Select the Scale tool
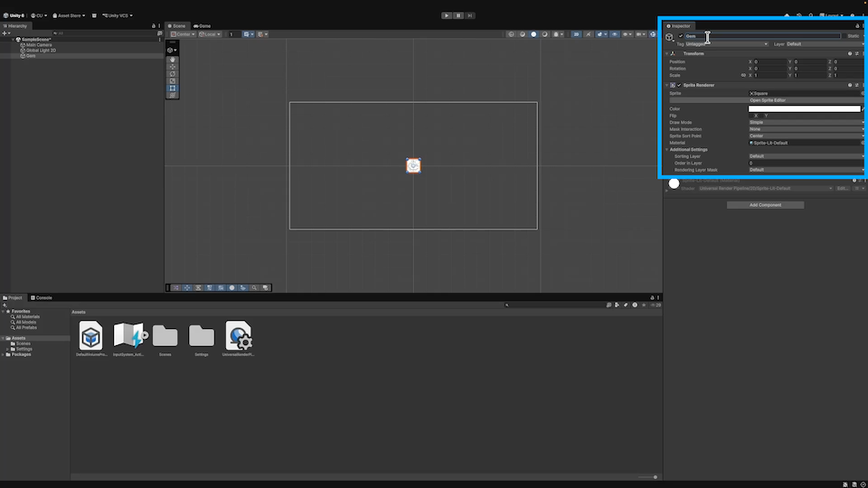The height and width of the screenshot is (488, 868). click(173, 80)
